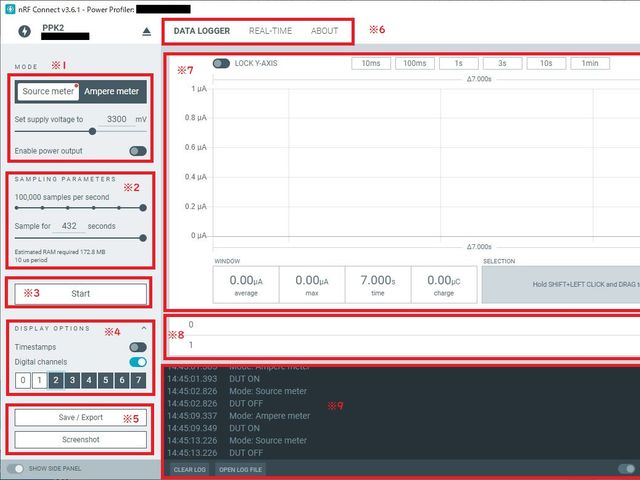Toggle the Timestamps switch

[138, 347]
